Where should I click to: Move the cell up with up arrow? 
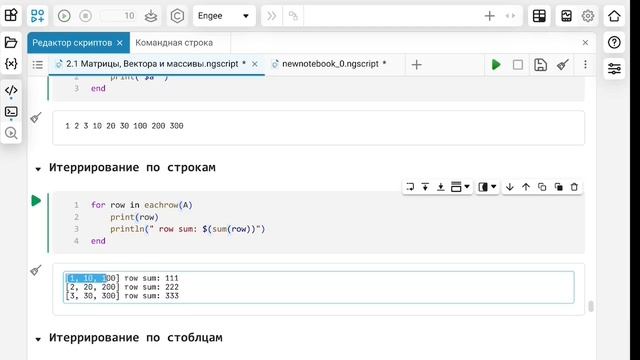pos(526,187)
